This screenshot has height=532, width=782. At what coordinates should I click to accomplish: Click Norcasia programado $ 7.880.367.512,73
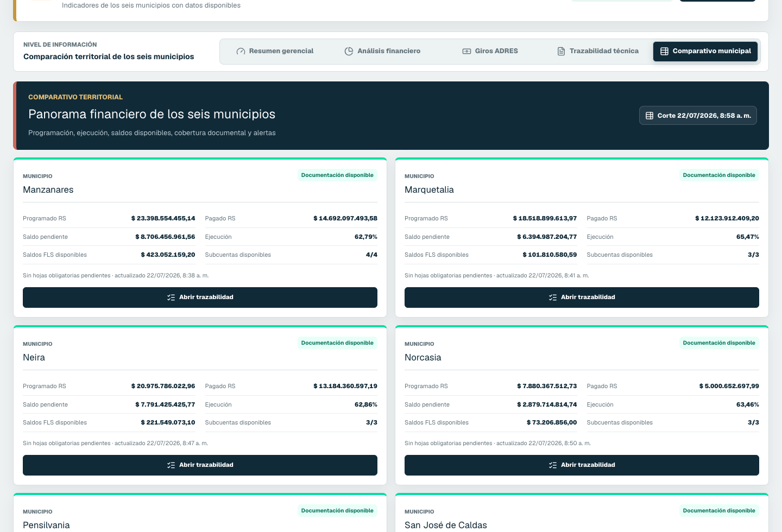point(547,386)
